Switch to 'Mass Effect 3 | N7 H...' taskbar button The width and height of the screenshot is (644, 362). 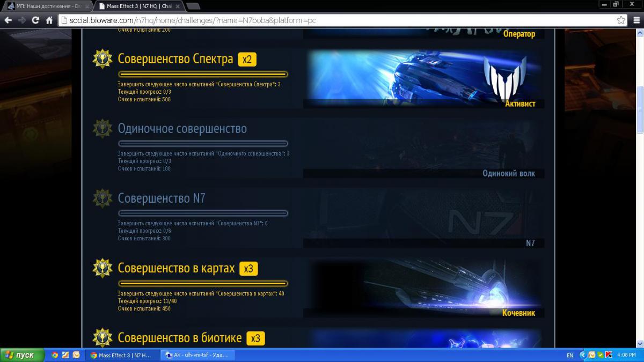click(122, 355)
